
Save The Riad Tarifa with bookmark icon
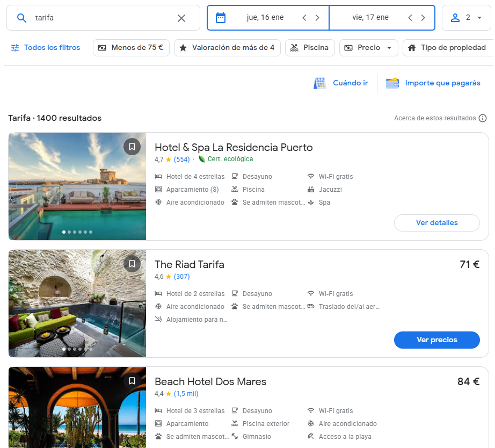click(132, 264)
